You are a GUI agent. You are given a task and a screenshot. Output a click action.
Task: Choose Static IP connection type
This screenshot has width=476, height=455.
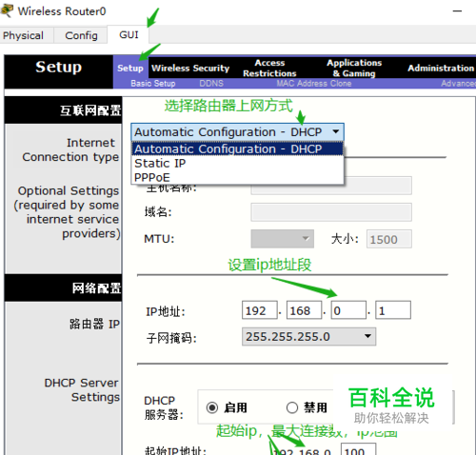point(237,163)
